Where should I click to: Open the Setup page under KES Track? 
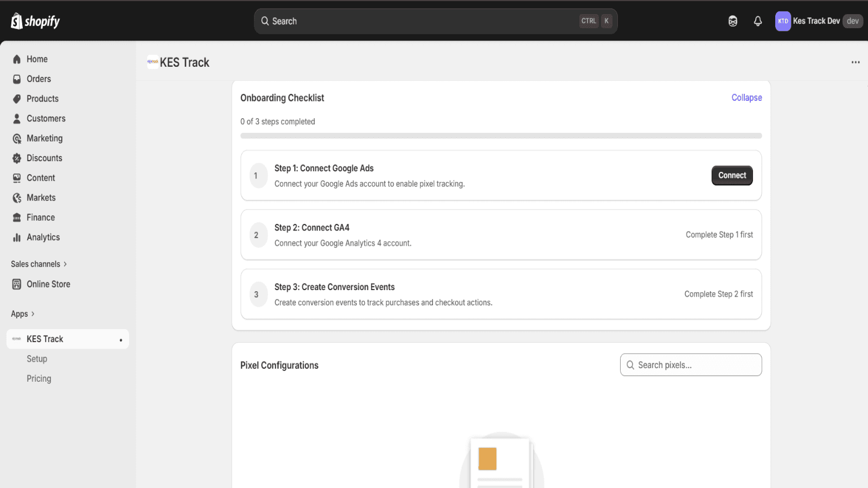[x=37, y=359]
